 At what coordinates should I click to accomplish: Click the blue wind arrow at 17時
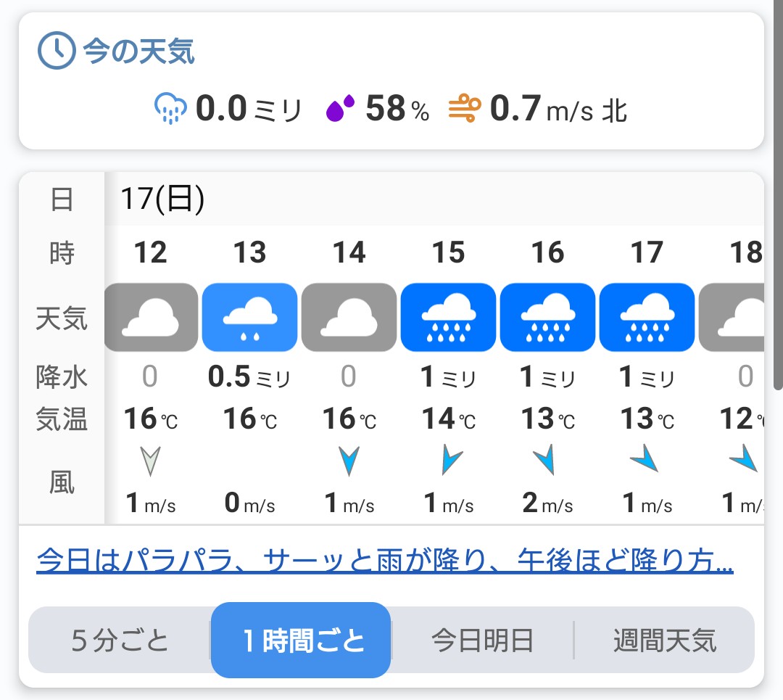point(644,459)
